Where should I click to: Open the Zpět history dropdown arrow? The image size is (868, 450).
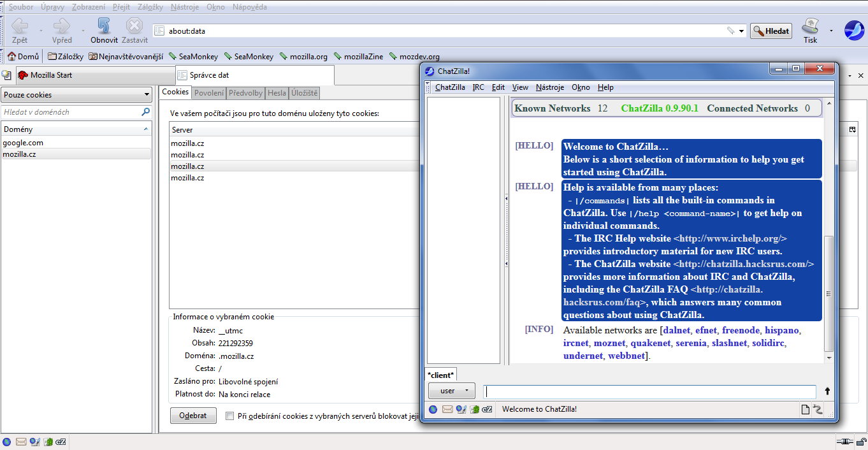(x=41, y=31)
